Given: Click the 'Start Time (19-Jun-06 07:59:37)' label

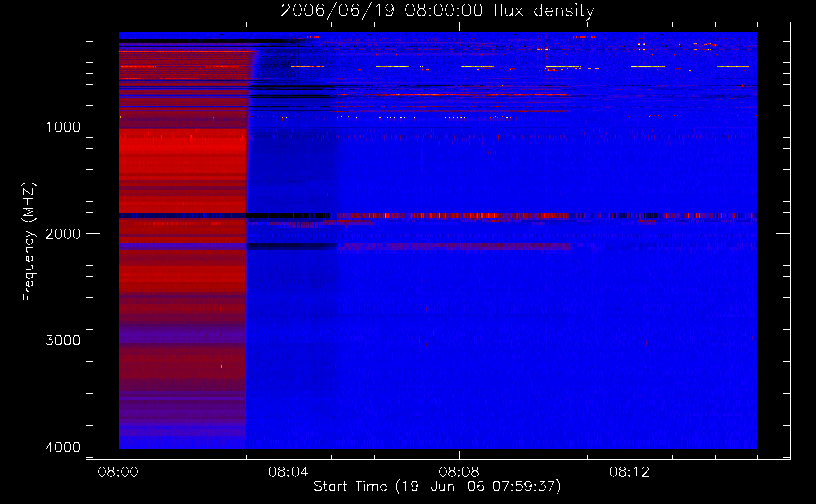Looking at the screenshot, I should (x=437, y=487).
